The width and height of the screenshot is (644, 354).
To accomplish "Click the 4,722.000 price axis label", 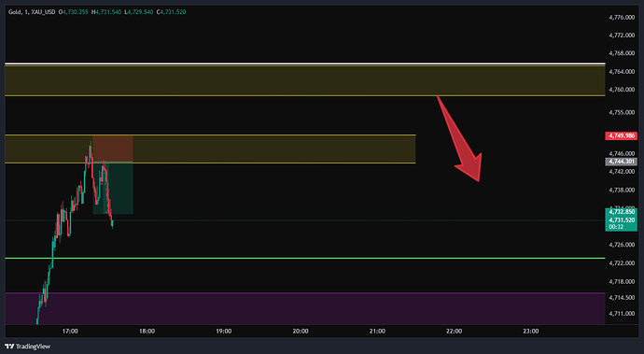I will coord(622,263).
